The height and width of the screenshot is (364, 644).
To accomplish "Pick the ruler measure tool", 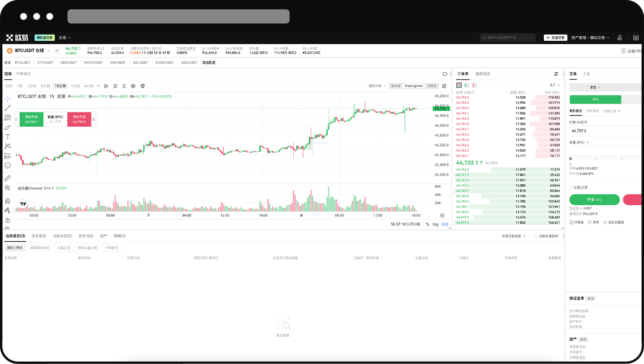I will coord(7,178).
